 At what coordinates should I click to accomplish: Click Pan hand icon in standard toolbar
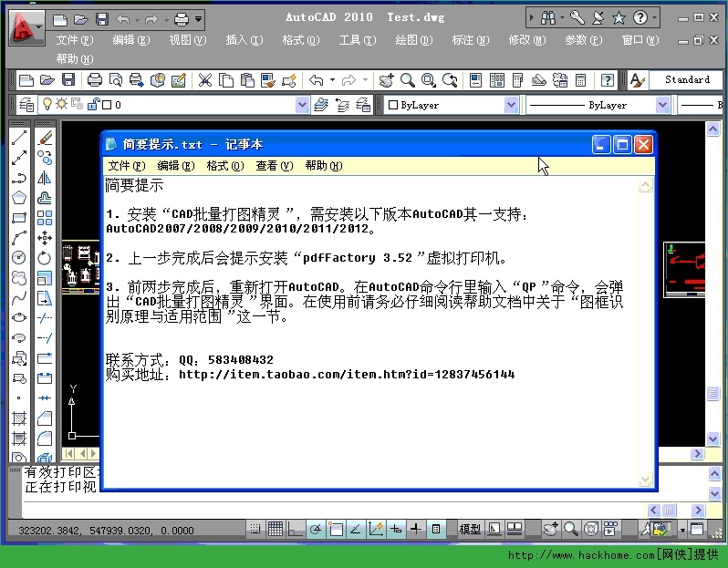(x=386, y=80)
